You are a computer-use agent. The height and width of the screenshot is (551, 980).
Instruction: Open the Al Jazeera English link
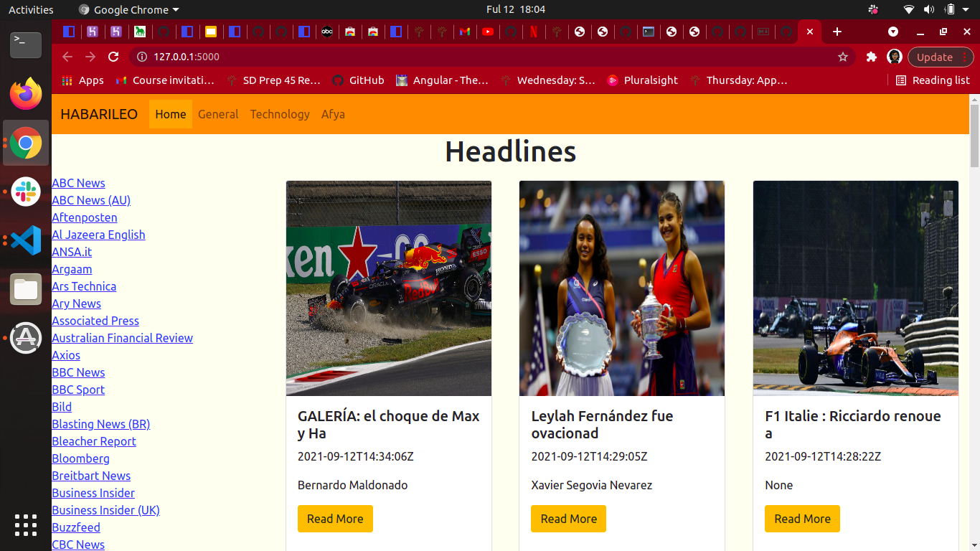click(x=98, y=235)
